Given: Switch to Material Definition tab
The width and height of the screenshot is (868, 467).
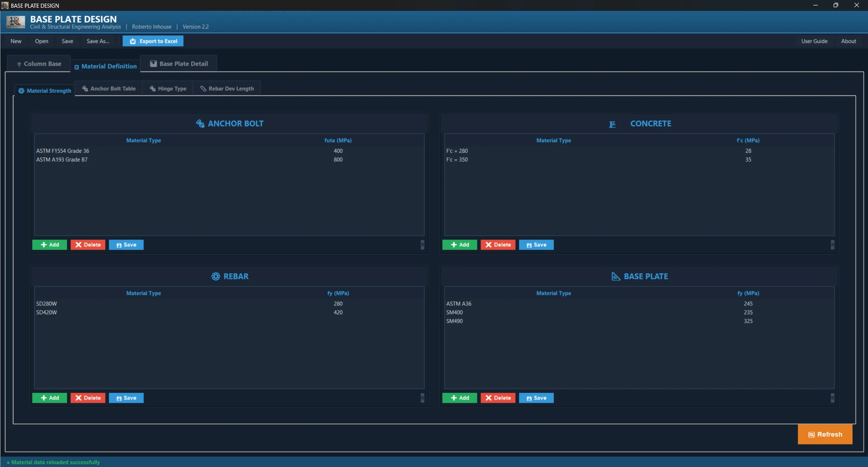Looking at the screenshot, I should point(105,66).
